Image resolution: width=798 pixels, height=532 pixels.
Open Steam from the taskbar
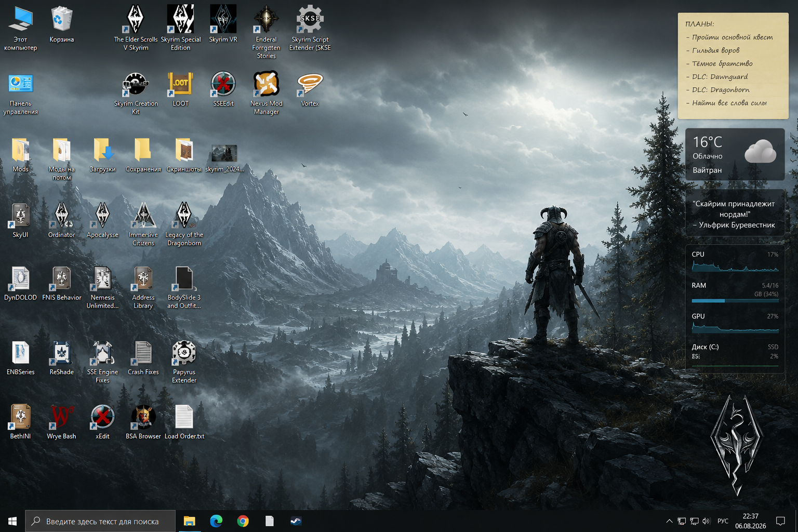(x=296, y=521)
